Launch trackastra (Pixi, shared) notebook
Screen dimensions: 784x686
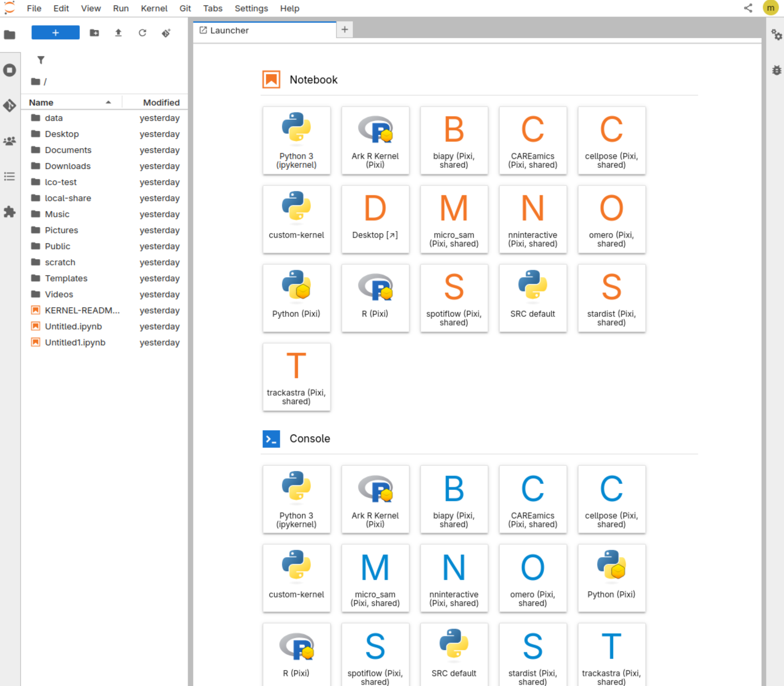coord(297,377)
